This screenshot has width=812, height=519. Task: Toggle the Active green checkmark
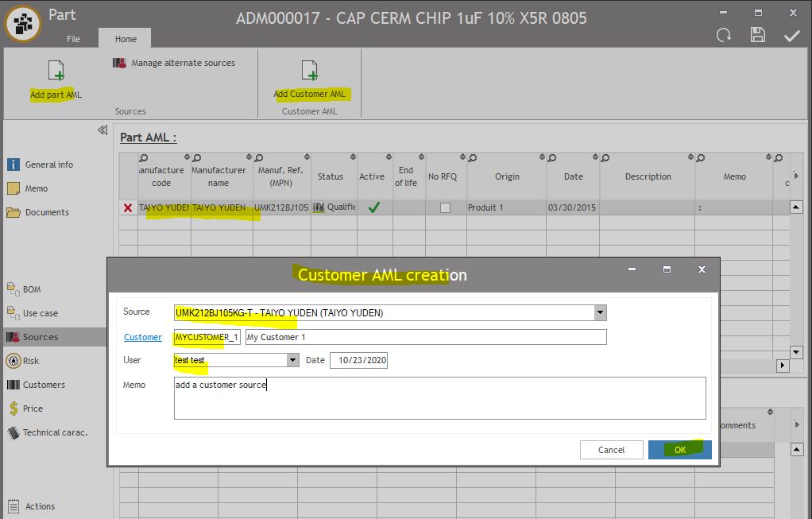pos(373,207)
